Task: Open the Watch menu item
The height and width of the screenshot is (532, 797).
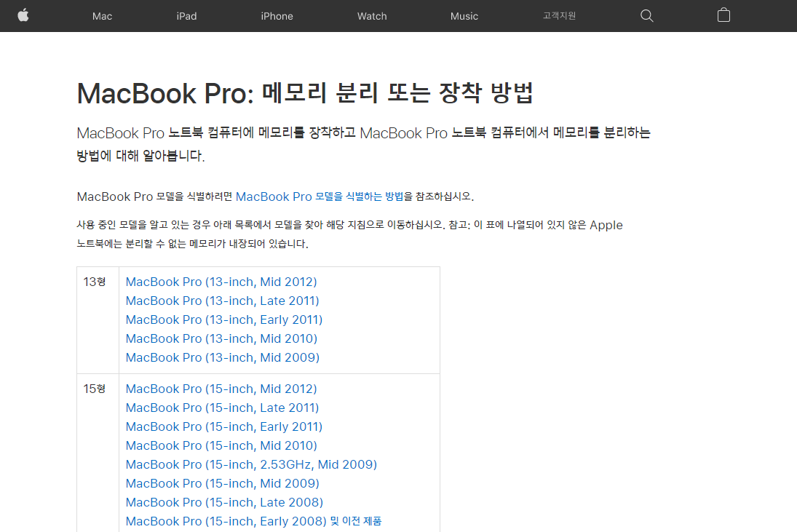Action: point(372,16)
